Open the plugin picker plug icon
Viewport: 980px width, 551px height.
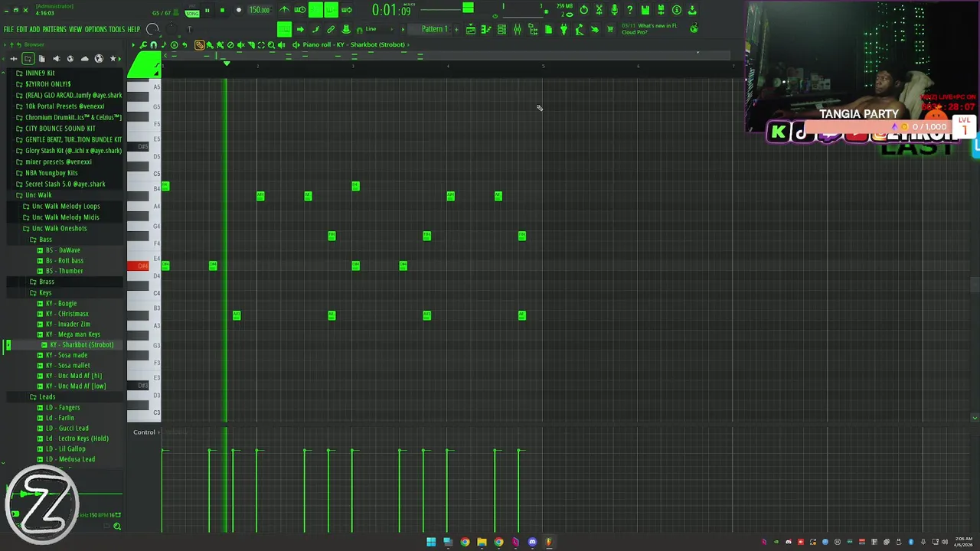pyautogui.click(x=563, y=29)
